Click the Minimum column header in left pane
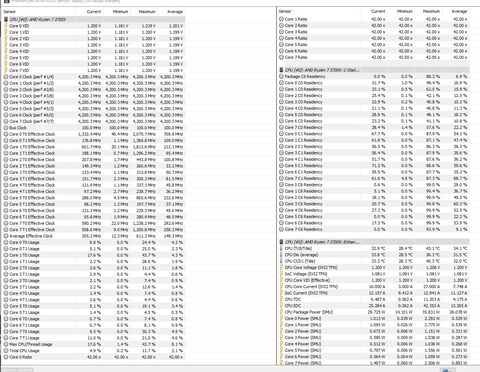The image size is (480, 372). pos(120,12)
